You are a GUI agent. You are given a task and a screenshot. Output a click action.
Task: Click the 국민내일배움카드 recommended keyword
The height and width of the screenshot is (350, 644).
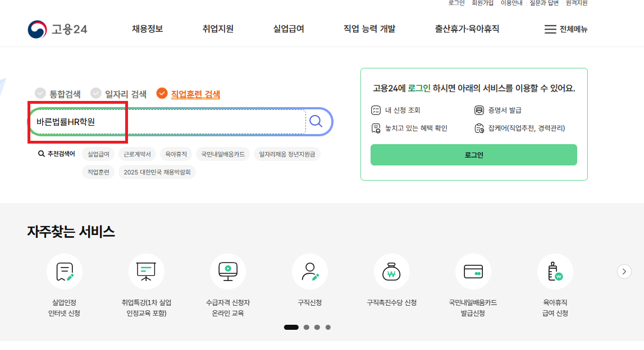[x=223, y=154]
